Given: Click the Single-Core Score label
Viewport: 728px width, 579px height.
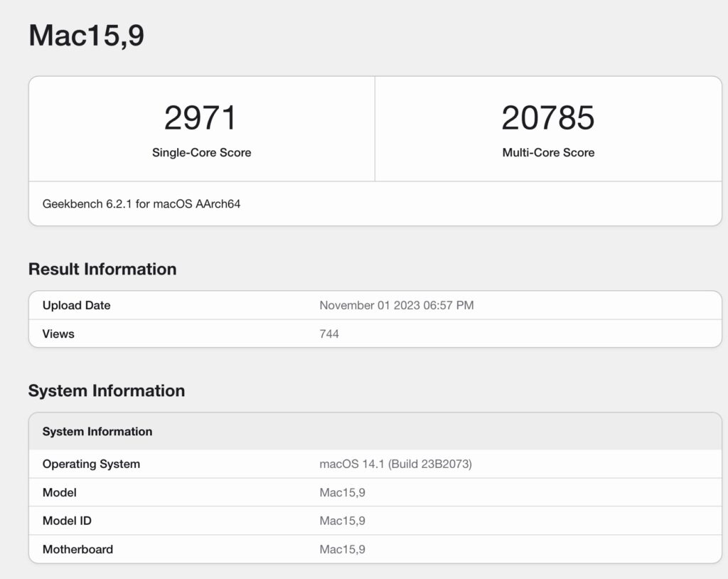Looking at the screenshot, I should [201, 152].
